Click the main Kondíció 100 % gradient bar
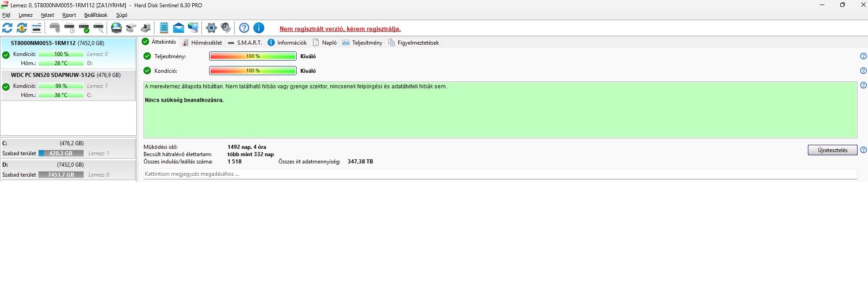The width and height of the screenshot is (868, 295). [x=253, y=71]
